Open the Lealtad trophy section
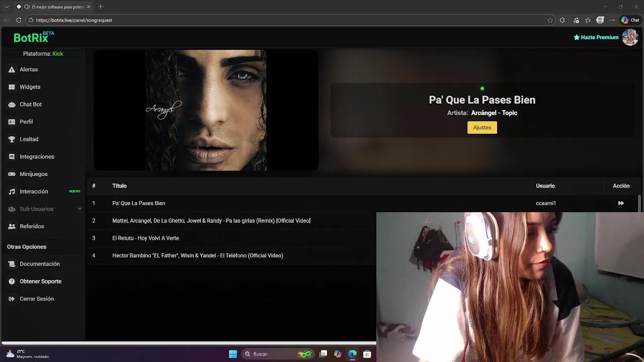 (29, 139)
